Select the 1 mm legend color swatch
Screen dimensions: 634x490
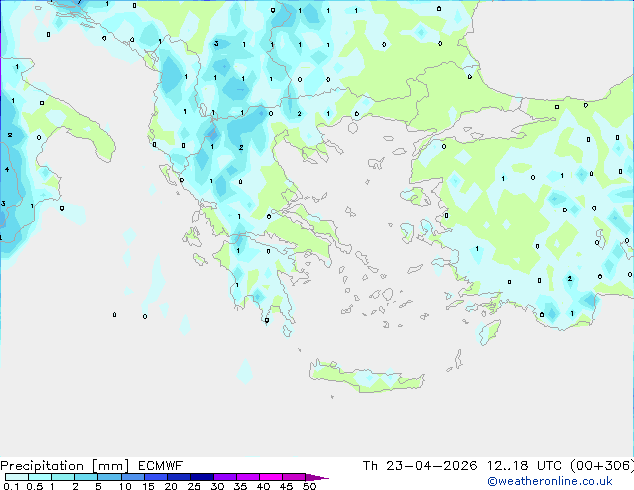click(63, 477)
